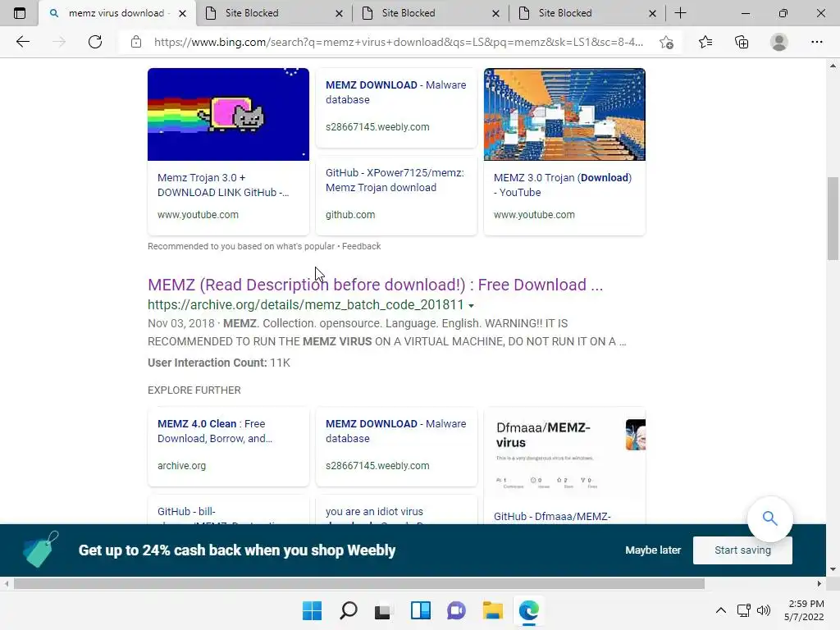Click the Feedback link under recommendations
840x630 pixels.
point(361,246)
